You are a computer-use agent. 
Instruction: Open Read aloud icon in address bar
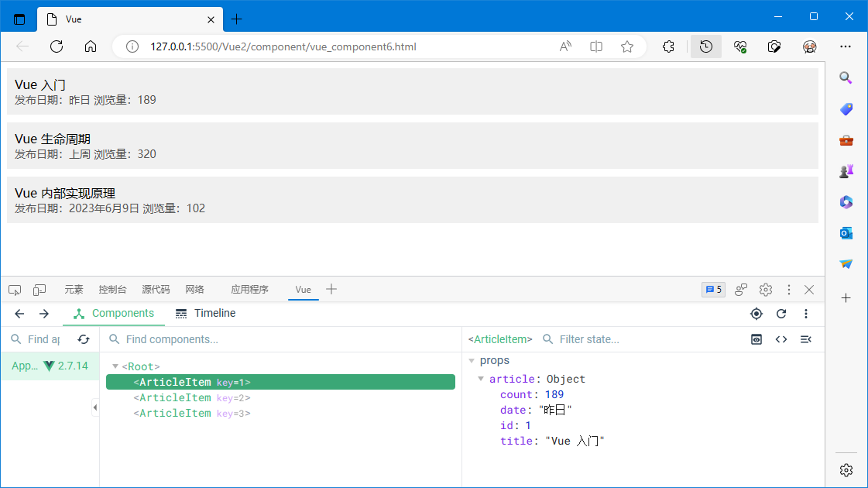click(x=565, y=46)
